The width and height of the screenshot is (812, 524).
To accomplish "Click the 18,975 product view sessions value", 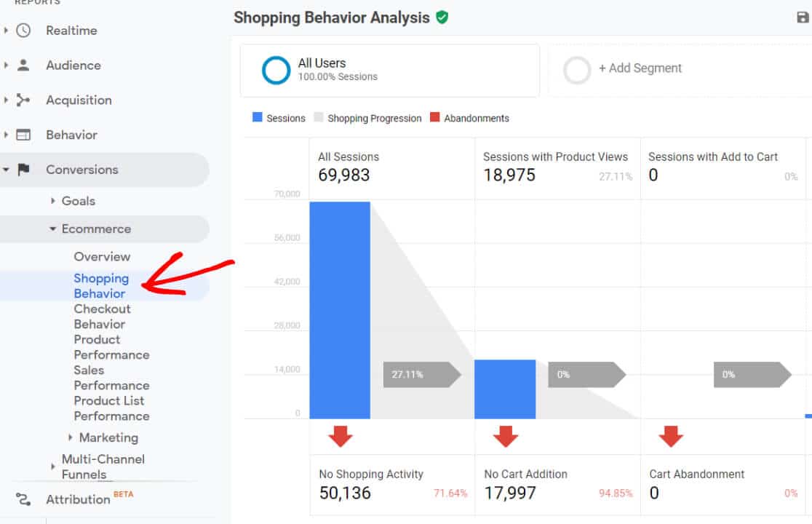I will click(x=509, y=175).
